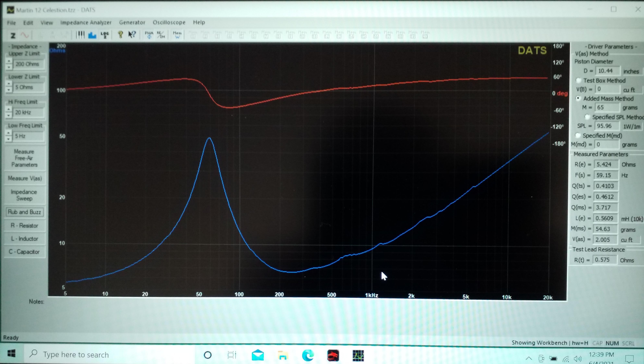Switch to the sine wave signal generator icon

coord(25,35)
